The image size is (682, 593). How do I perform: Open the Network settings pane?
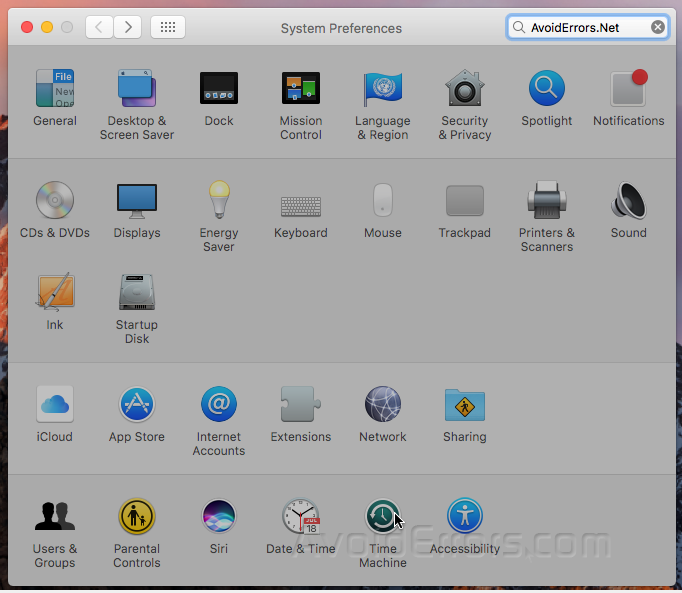click(382, 405)
